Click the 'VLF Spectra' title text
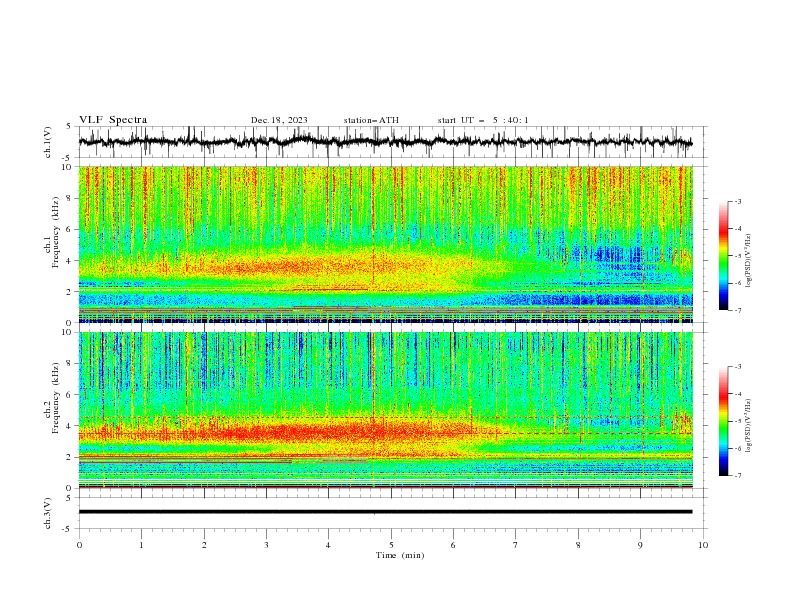Viewport: 792px width, 612px height. [113, 120]
